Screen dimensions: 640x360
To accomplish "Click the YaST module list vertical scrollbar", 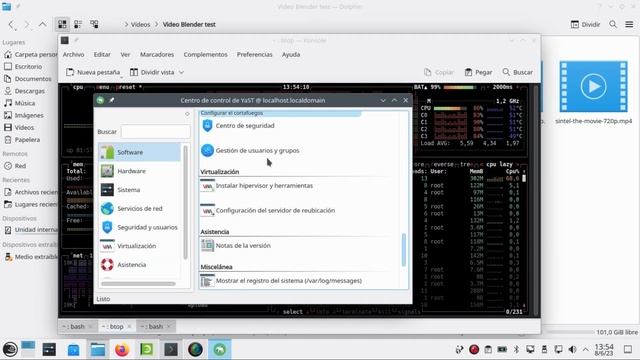I will coord(404,249).
